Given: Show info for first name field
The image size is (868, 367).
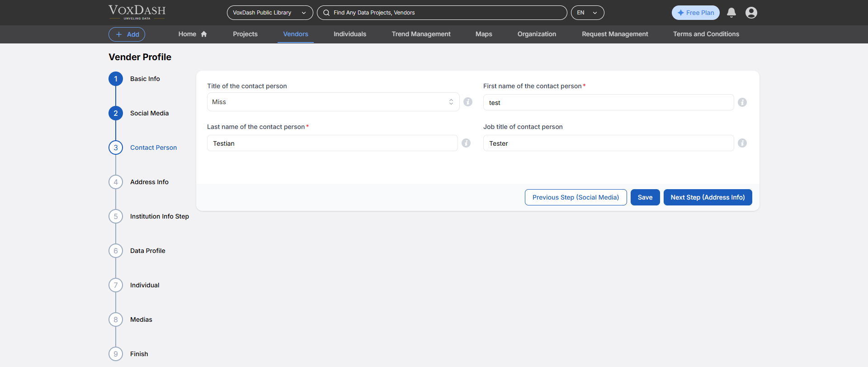Looking at the screenshot, I should 742,102.
